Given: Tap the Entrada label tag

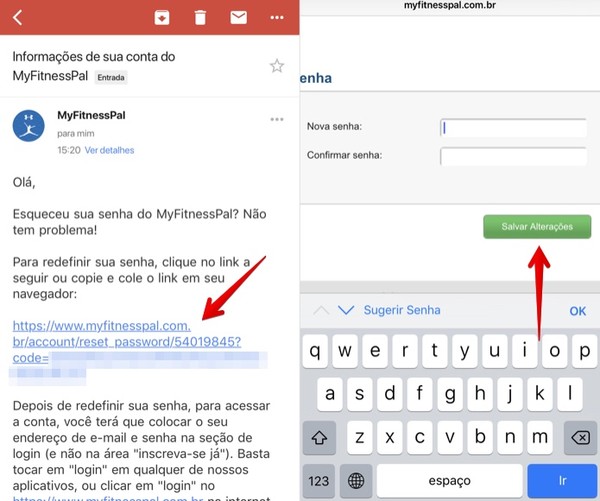Looking at the screenshot, I should pos(111,77).
